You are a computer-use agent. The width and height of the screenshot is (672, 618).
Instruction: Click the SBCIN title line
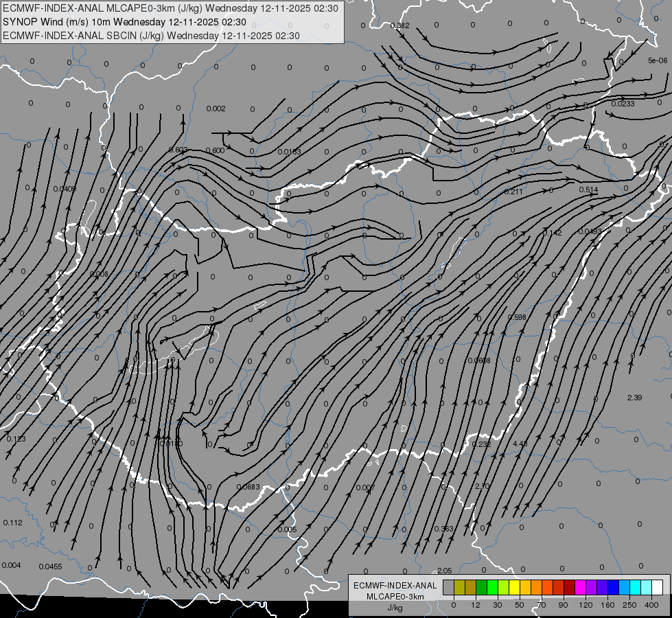pyautogui.click(x=151, y=36)
